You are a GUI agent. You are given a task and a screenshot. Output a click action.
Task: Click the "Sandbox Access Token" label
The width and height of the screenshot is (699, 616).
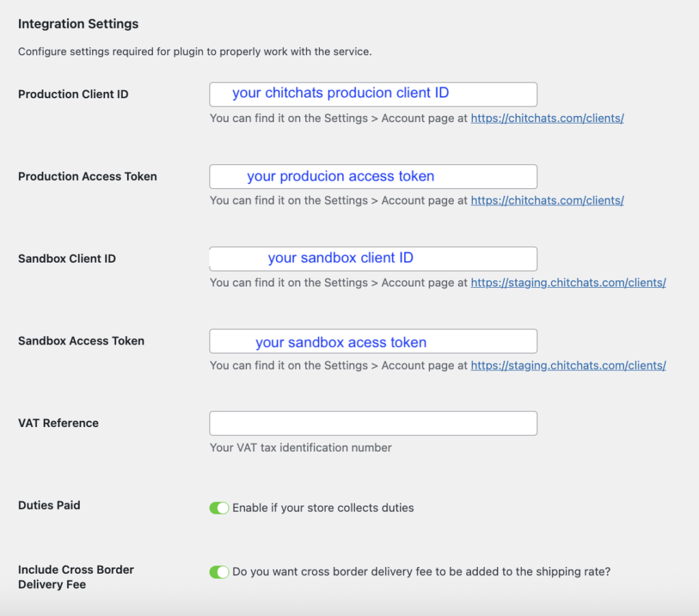pyautogui.click(x=81, y=340)
